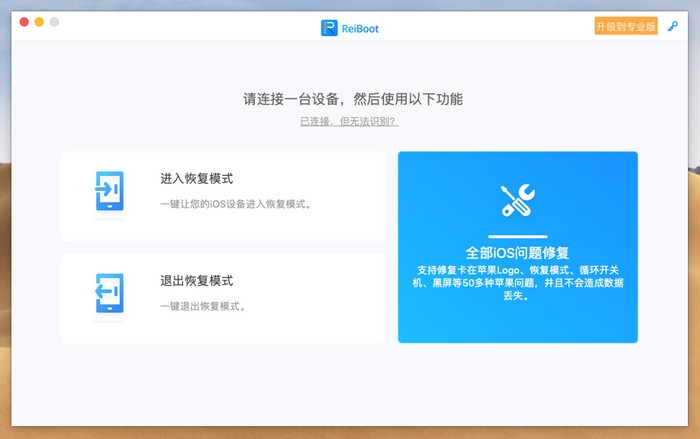Click the key register icon

tap(672, 26)
